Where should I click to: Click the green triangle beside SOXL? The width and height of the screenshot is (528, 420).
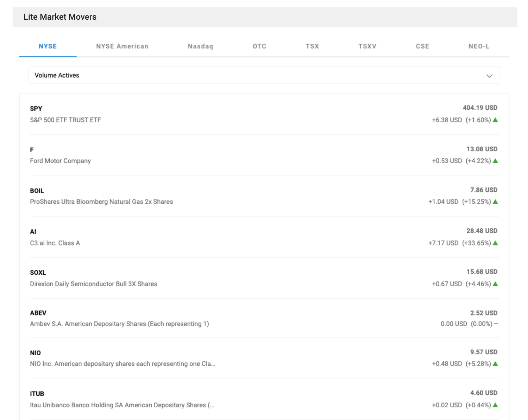click(x=495, y=284)
